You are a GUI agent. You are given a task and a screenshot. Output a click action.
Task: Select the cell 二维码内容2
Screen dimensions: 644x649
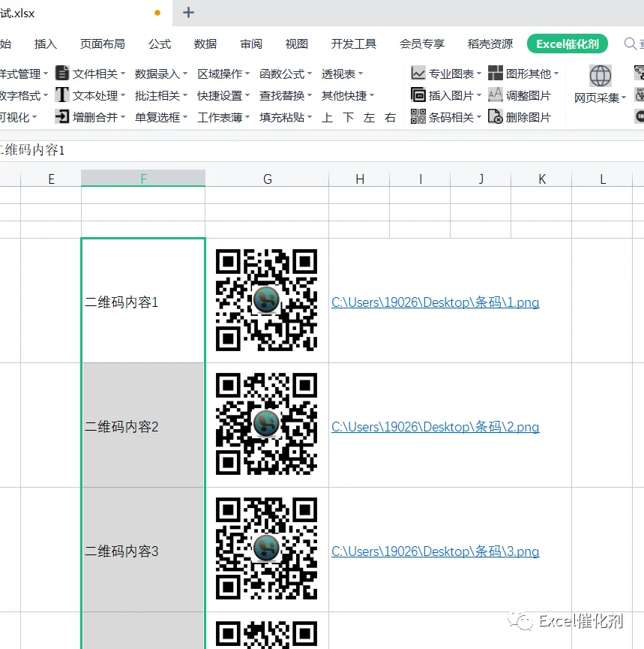143,425
